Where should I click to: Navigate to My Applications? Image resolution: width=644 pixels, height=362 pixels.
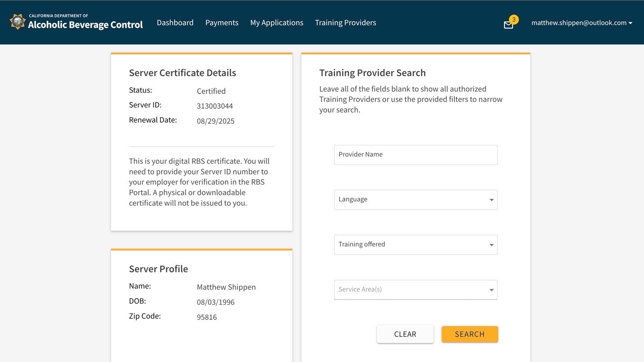click(277, 22)
